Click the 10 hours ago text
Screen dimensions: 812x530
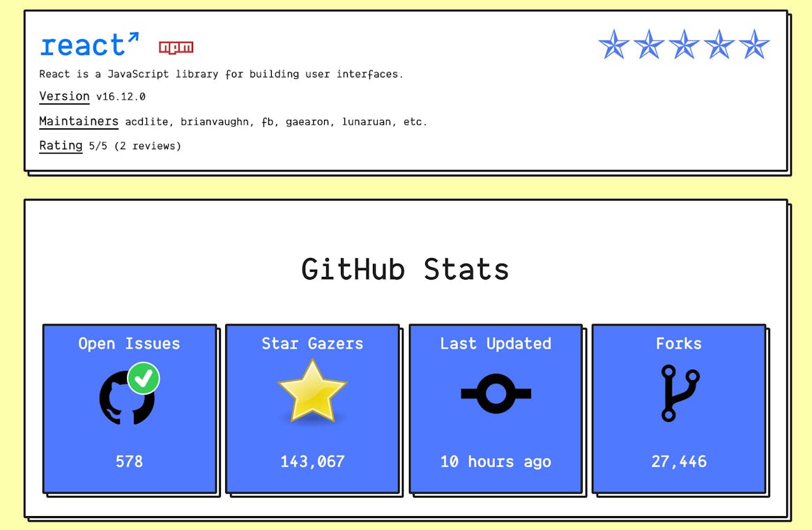coord(496,462)
